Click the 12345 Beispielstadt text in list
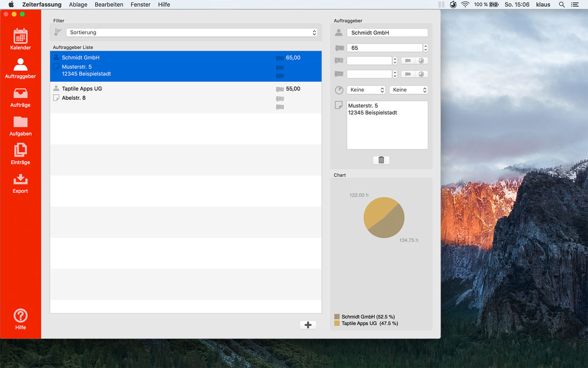Image resolution: width=588 pixels, height=368 pixels. pyautogui.click(x=86, y=74)
